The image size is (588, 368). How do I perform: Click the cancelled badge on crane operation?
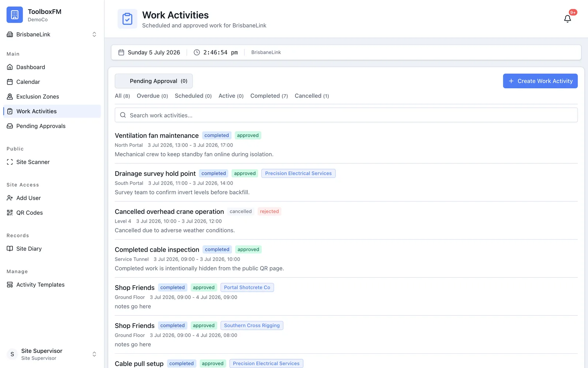pyautogui.click(x=241, y=211)
